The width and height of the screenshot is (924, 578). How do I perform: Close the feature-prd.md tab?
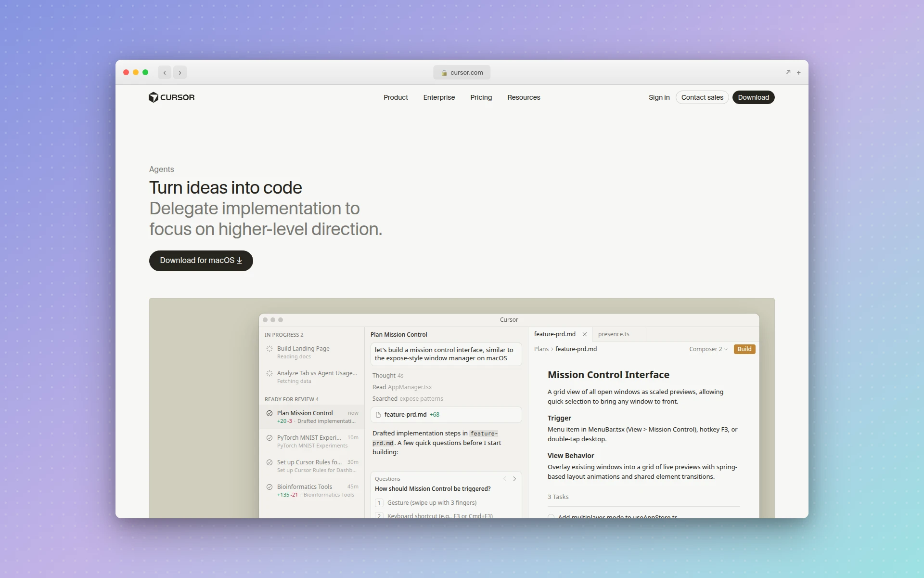pos(585,334)
